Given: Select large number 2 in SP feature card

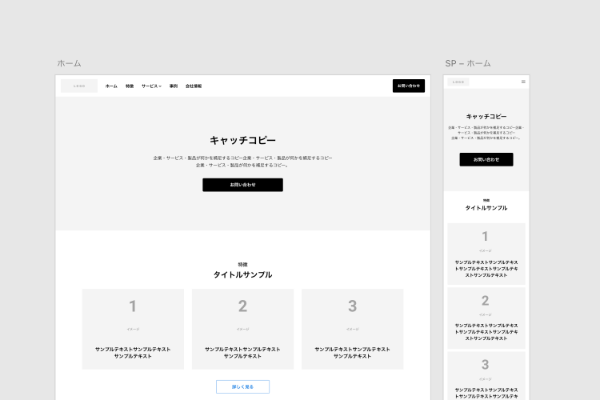Looking at the screenshot, I should click(x=485, y=300).
